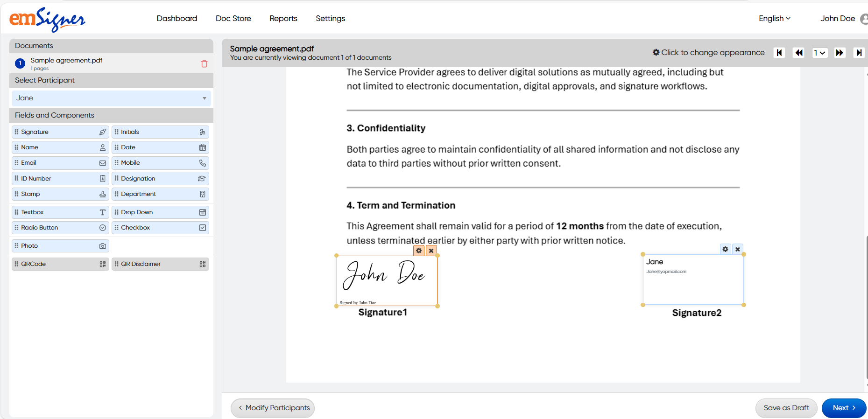Viewport: 868px width, 419px height.
Task: Advance to the next page
Action: (840, 53)
